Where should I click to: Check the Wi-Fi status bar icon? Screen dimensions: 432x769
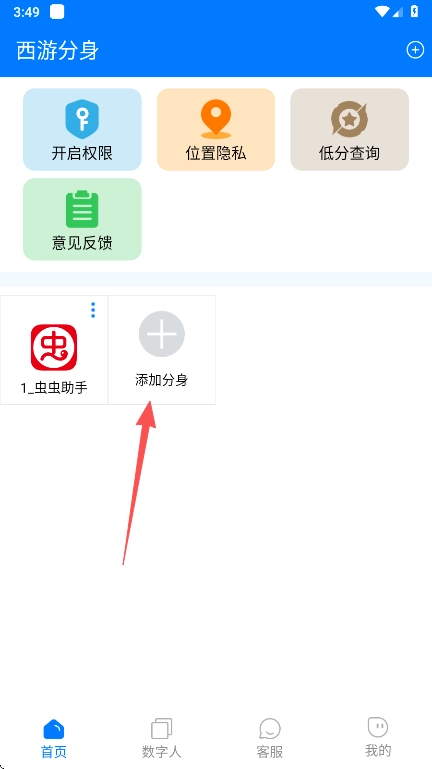[381, 12]
